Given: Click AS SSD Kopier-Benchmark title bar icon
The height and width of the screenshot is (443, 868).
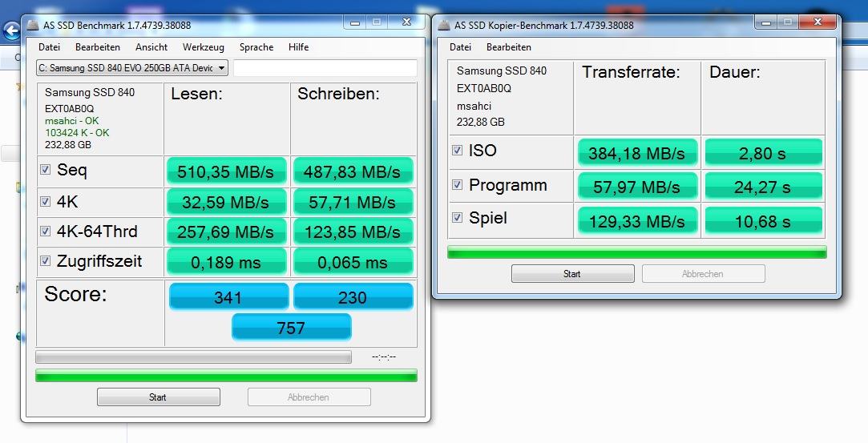Looking at the screenshot, I should [444, 26].
